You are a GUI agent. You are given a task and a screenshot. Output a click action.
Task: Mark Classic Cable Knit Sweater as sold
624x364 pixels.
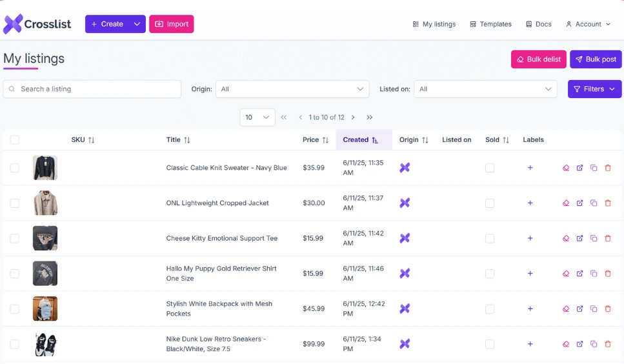coord(490,168)
